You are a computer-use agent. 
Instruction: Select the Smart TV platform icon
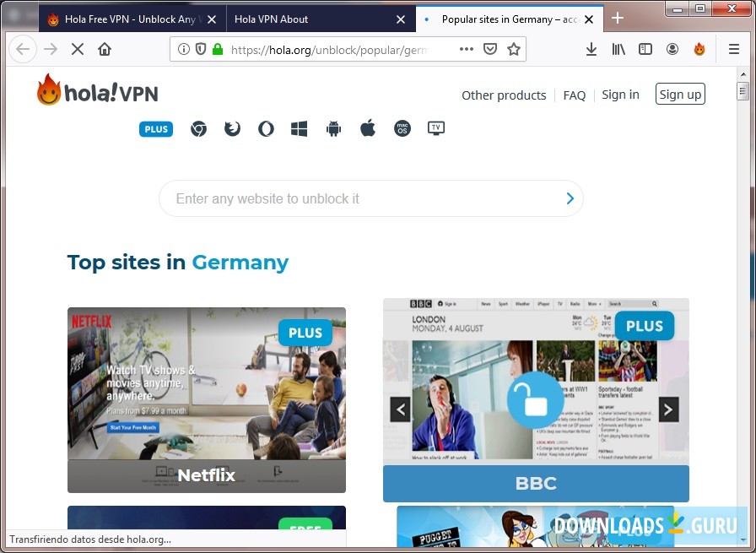[x=435, y=128]
